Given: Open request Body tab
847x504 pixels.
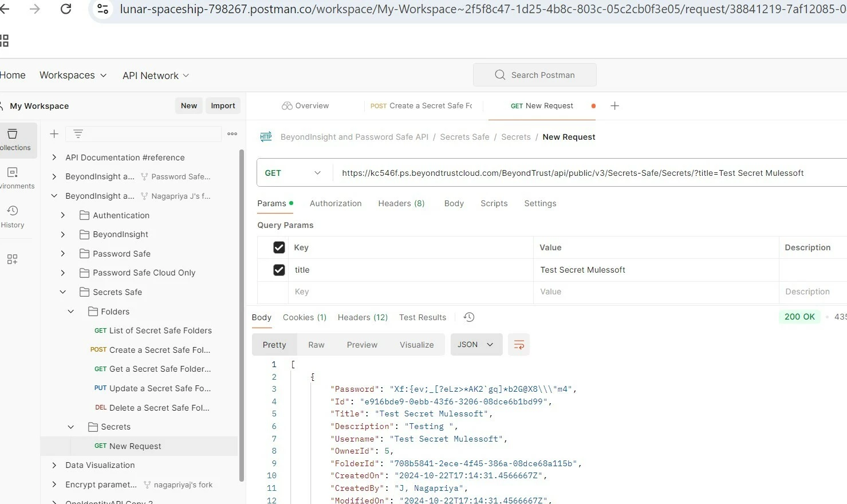Looking at the screenshot, I should pyautogui.click(x=454, y=203).
